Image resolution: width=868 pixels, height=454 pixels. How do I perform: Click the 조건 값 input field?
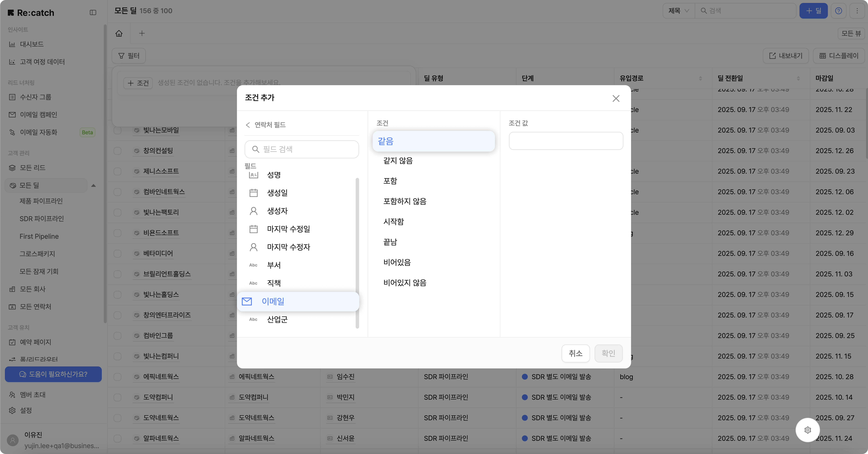point(566,141)
